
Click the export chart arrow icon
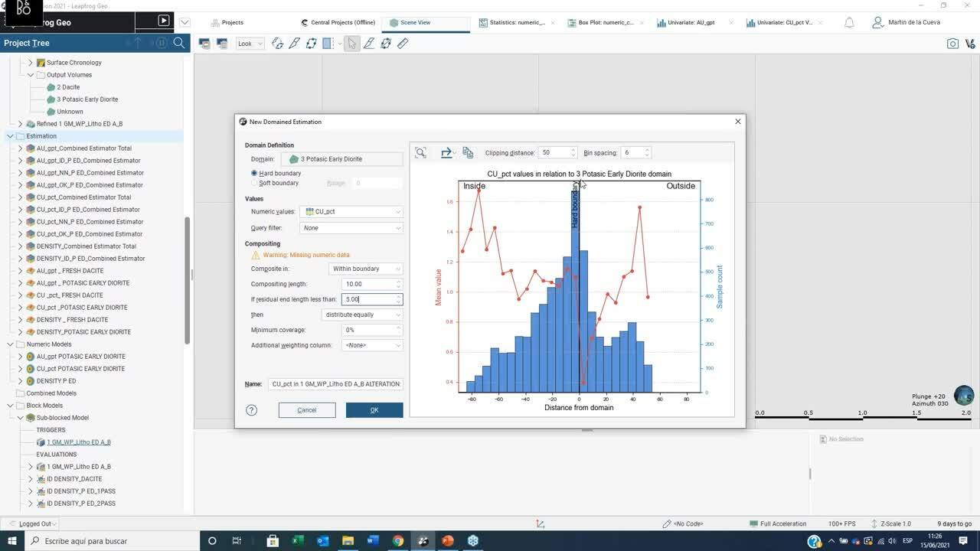click(x=446, y=152)
